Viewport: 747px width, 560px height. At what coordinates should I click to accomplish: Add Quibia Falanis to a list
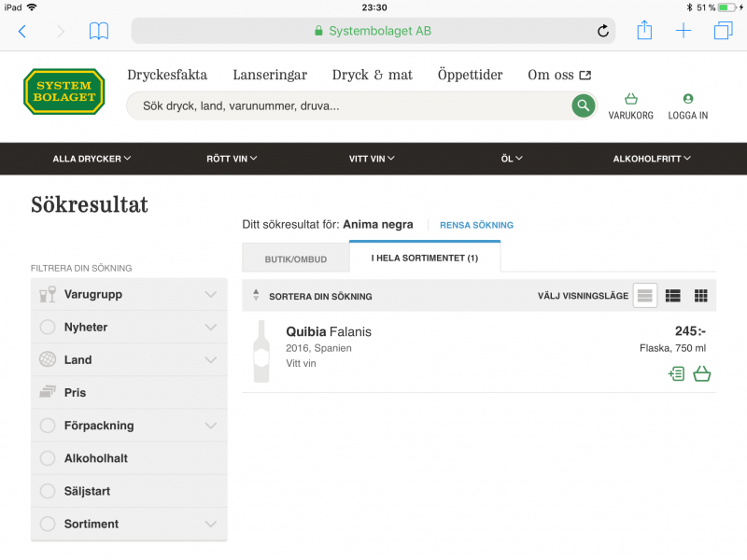pos(676,374)
